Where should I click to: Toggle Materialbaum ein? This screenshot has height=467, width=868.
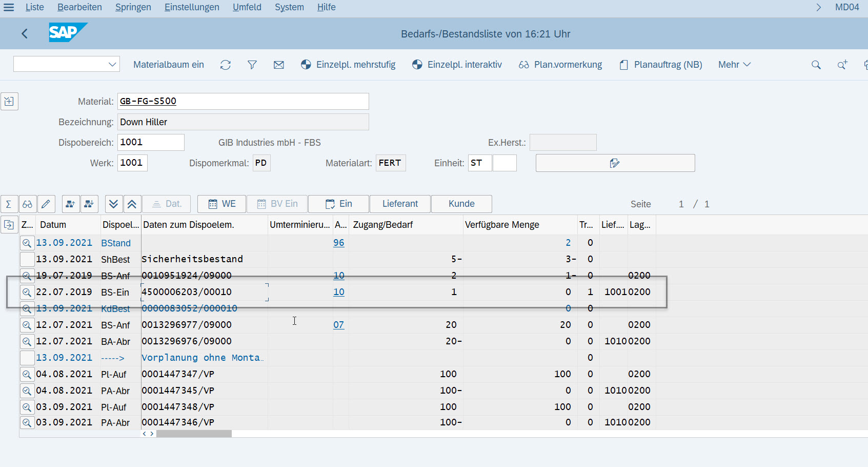click(169, 65)
